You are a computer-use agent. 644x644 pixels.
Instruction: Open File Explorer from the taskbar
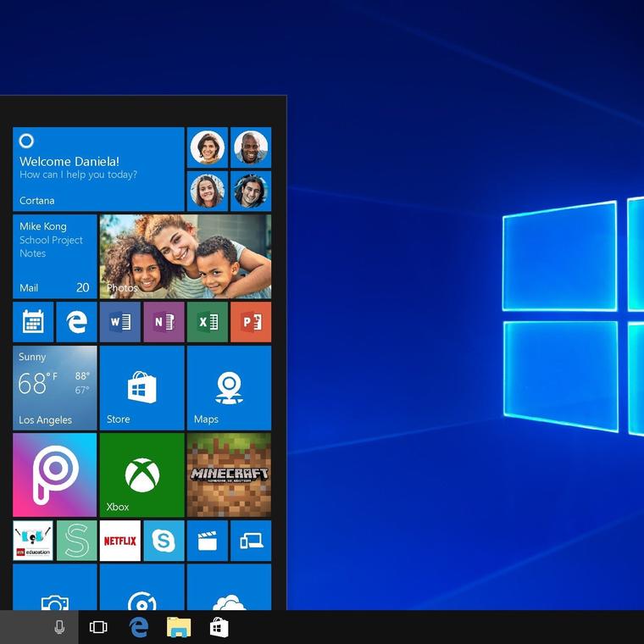pos(179,627)
